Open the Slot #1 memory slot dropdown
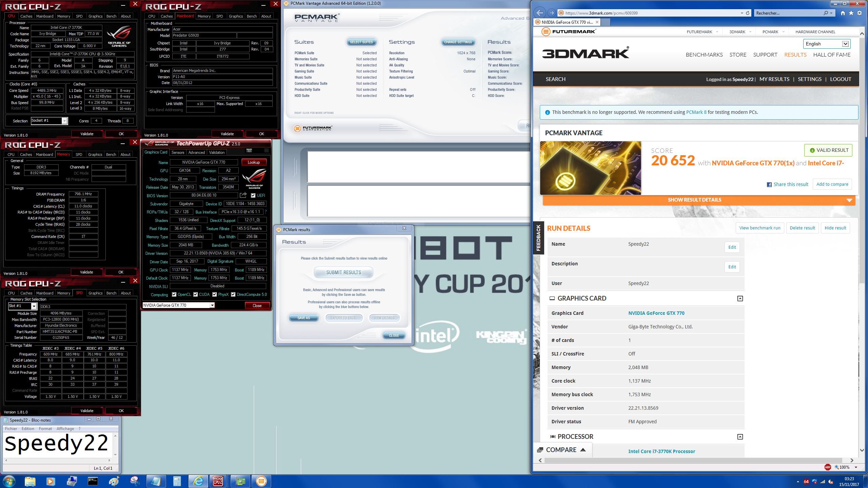This screenshot has width=868, height=488. 34,306
